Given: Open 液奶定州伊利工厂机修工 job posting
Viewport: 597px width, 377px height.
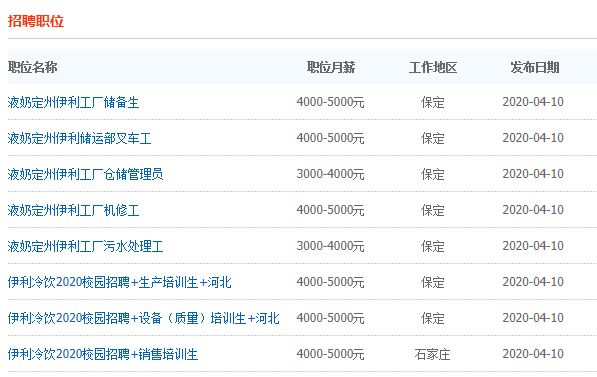Looking at the screenshot, I should (73, 210).
